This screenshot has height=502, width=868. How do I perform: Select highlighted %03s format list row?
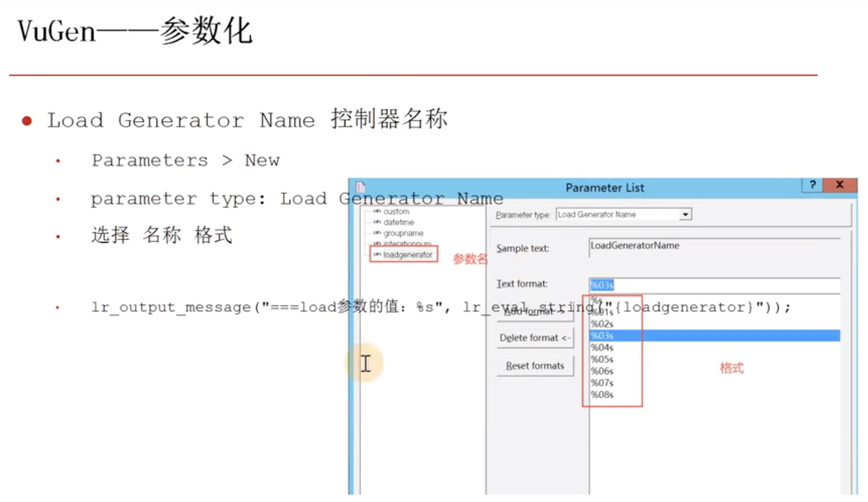point(715,336)
